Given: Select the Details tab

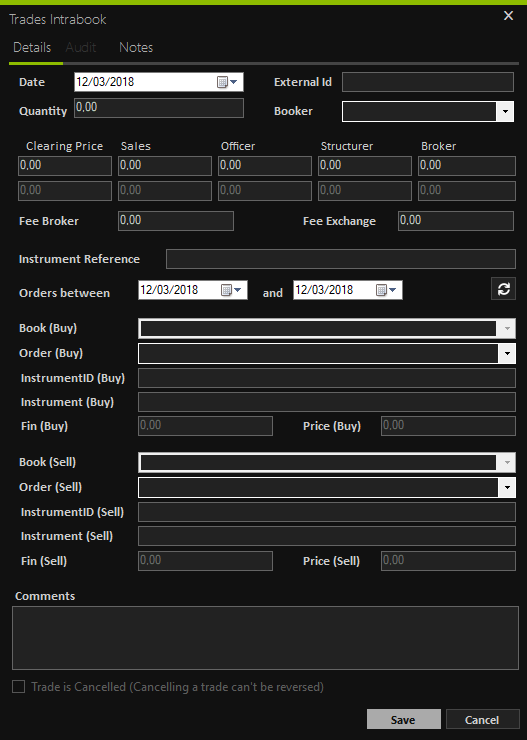Looking at the screenshot, I should tap(32, 47).
